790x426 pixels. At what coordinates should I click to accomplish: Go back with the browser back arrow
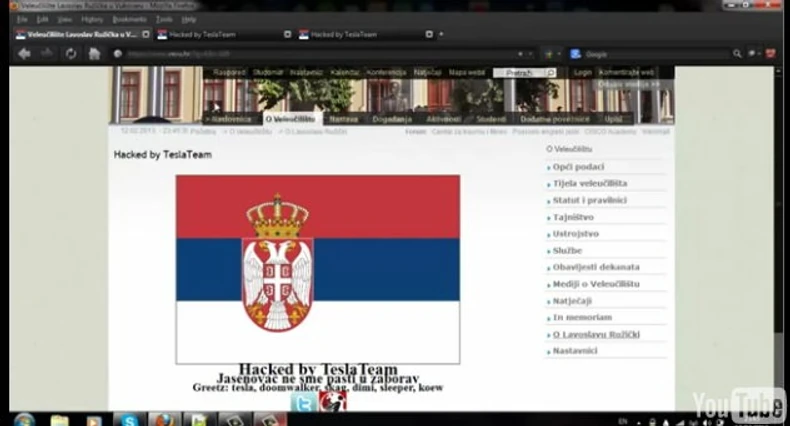[24, 53]
